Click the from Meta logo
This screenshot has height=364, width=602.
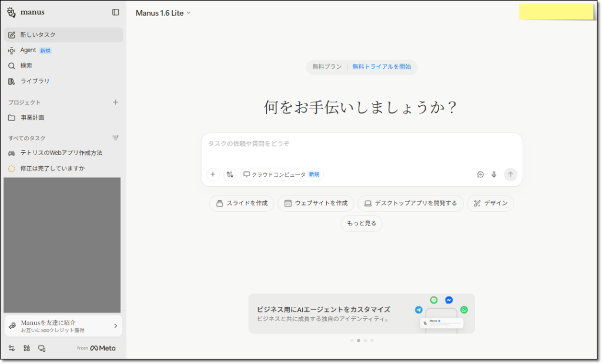pyautogui.click(x=96, y=348)
